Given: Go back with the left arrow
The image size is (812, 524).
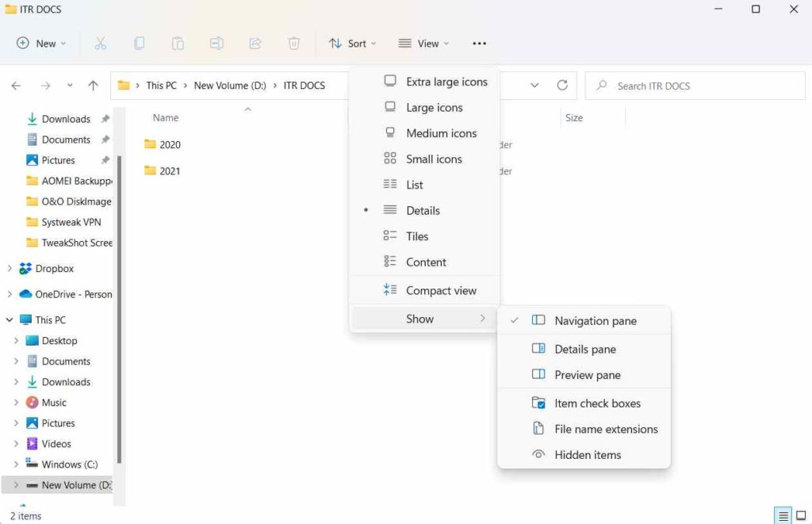Looking at the screenshot, I should 16,86.
